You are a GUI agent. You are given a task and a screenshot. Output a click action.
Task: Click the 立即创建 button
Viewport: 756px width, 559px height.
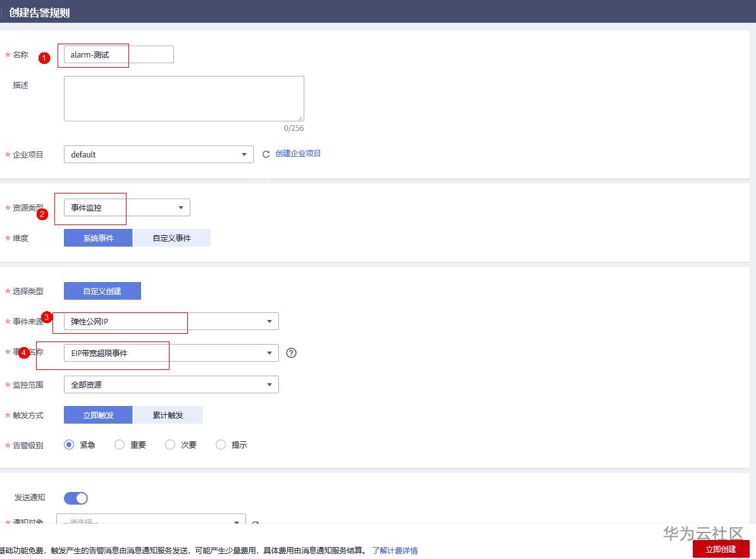tap(721, 549)
